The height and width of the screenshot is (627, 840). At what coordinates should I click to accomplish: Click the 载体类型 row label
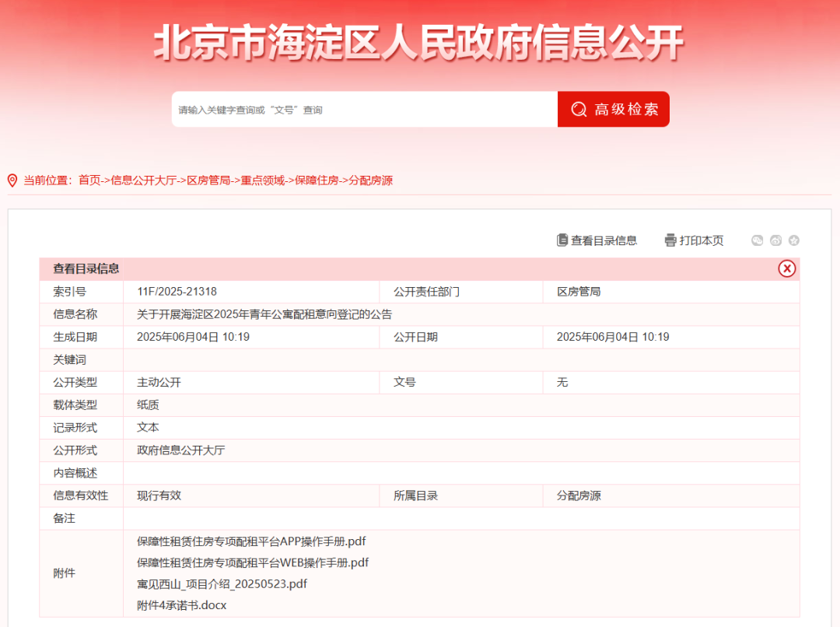[75, 405]
